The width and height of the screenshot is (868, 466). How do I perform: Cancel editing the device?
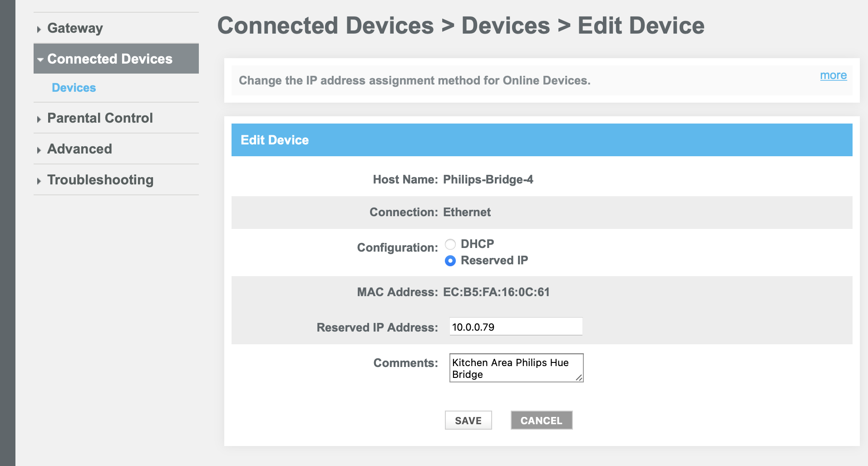click(x=541, y=420)
